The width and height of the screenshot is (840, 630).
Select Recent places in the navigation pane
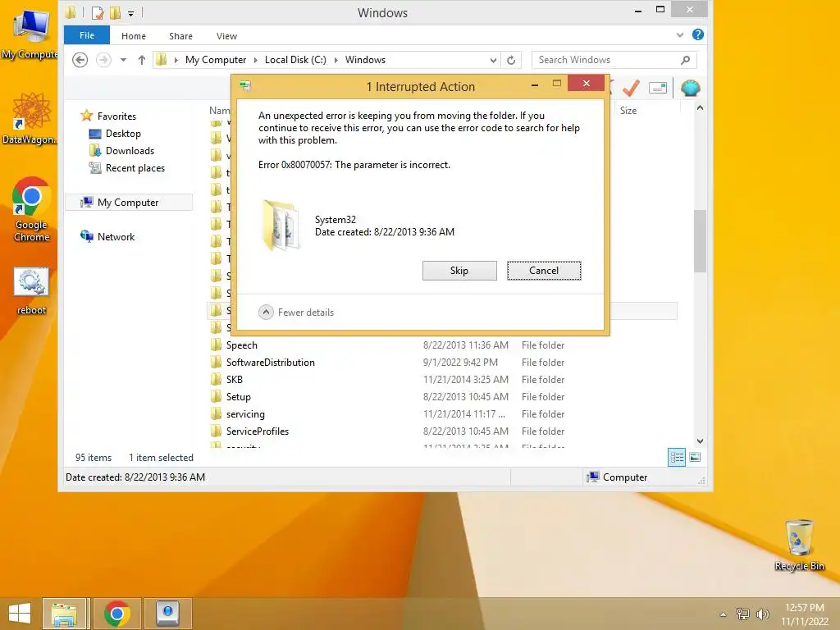pyautogui.click(x=135, y=167)
